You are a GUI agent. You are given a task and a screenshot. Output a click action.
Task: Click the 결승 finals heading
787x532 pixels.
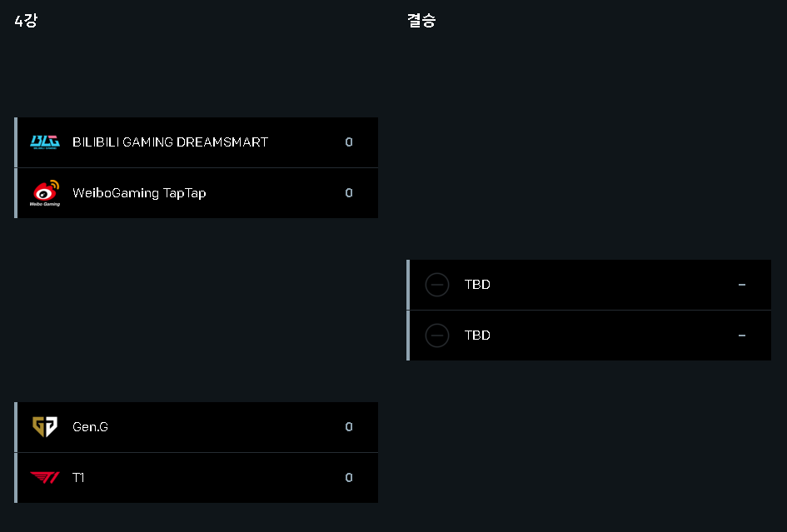pos(421,21)
